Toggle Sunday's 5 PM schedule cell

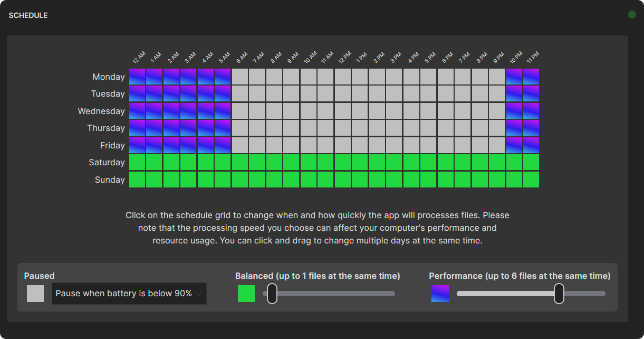pyautogui.click(x=428, y=180)
